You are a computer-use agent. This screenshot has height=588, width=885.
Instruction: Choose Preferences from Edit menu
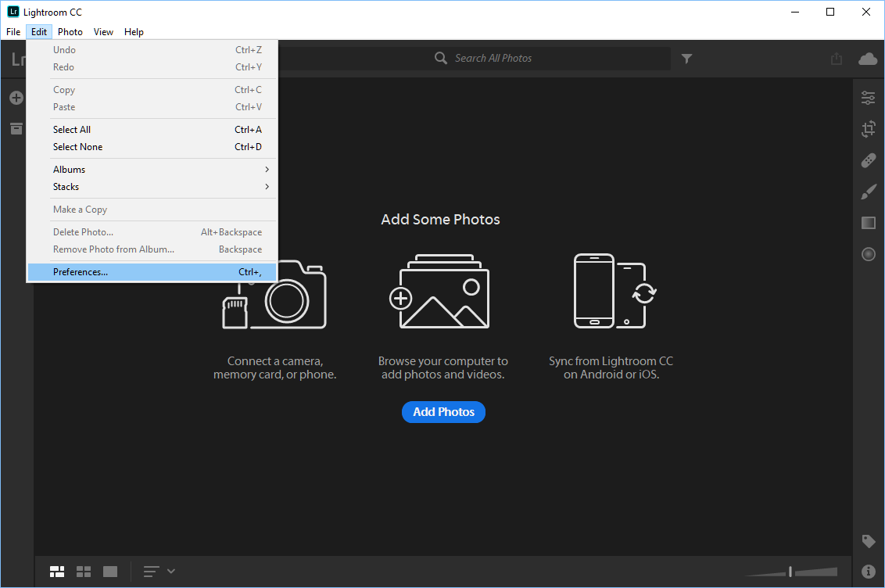point(152,272)
